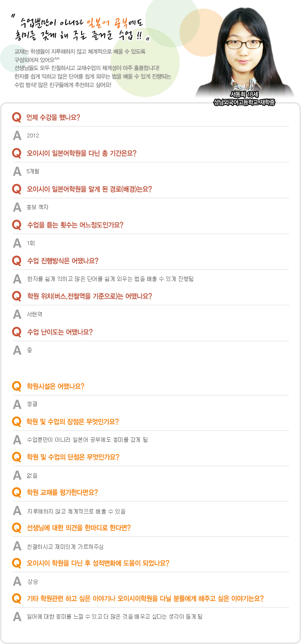Click the A icon next to '홍보 책자'
Viewport: 301px width, 644px height.
coord(17,207)
